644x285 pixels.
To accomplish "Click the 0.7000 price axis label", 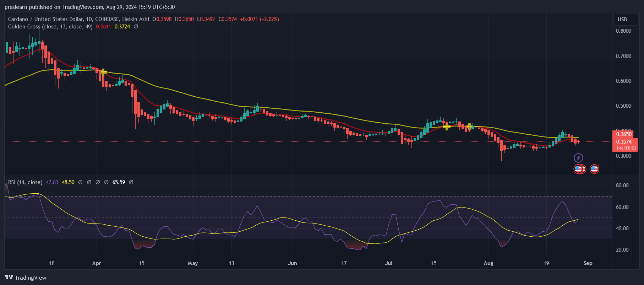I will 623,56.
